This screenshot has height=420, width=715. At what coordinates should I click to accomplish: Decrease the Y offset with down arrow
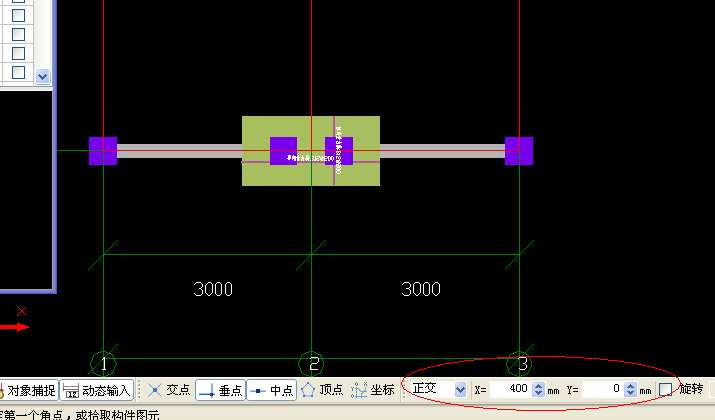pos(631,393)
